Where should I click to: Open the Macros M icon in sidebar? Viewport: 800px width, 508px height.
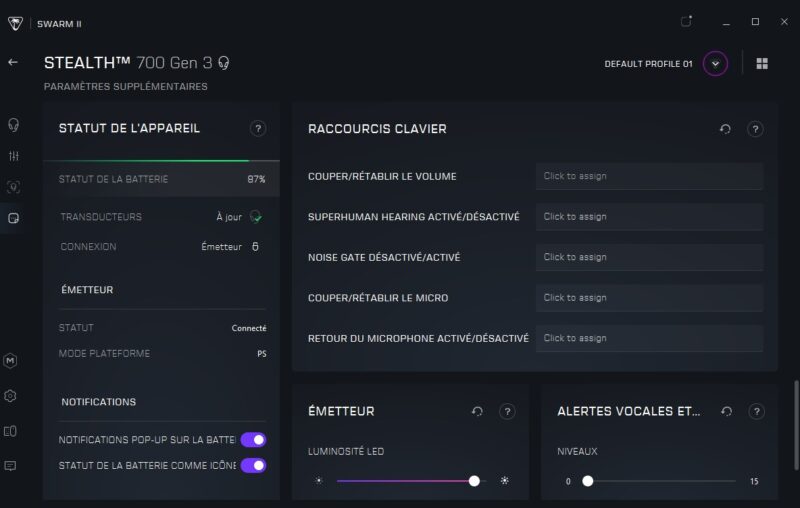pyautogui.click(x=11, y=360)
